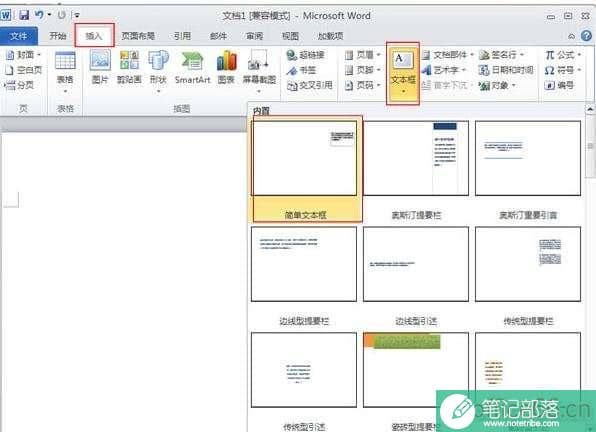This screenshot has height=432, width=596.
Task: Click the 日期和时间 (Date & Time) icon
Action: (506, 70)
